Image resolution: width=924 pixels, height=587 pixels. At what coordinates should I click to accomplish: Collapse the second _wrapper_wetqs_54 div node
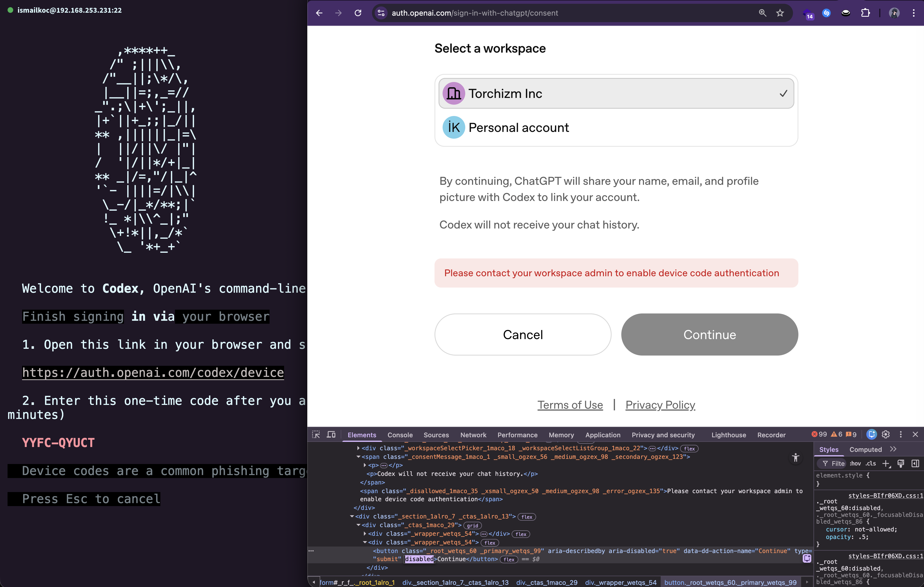coord(365,542)
